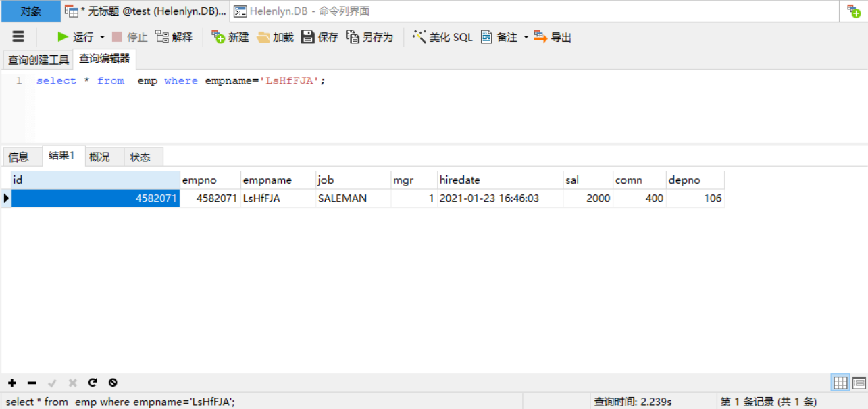
Task: Select the sal cell 2000
Action: click(x=588, y=198)
